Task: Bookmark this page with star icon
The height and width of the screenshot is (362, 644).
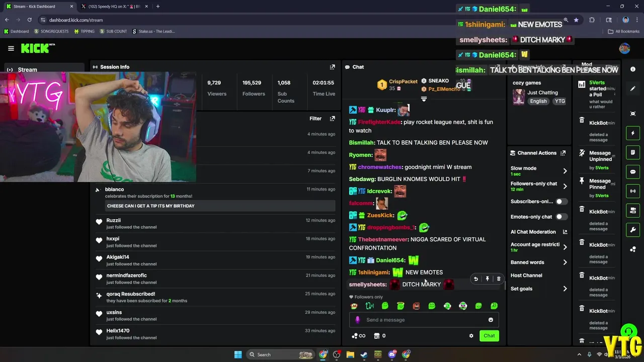Action: (576, 20)
